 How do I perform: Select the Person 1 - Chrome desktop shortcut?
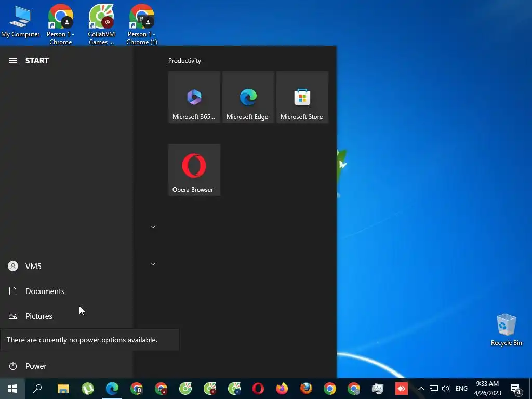click(61, 24)
